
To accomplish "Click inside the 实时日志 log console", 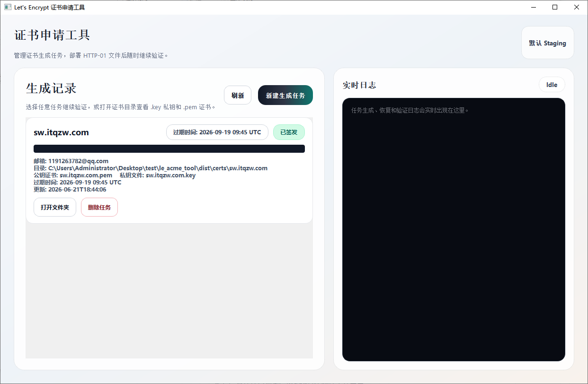I will [x=454, y=229].
